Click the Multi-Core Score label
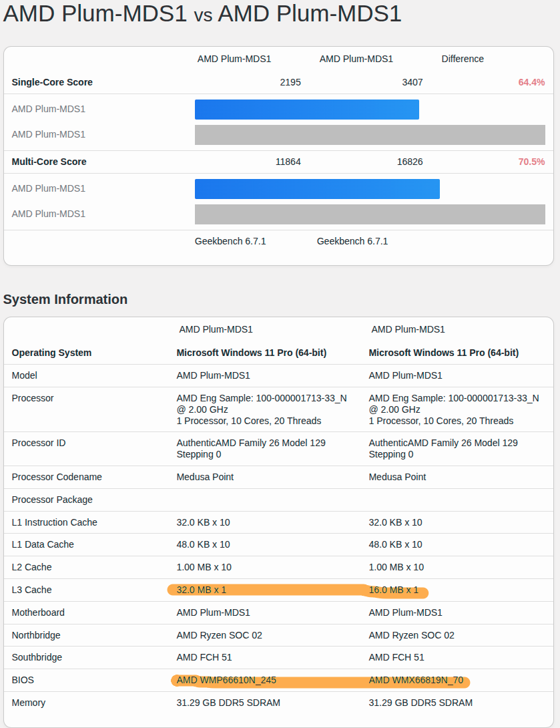The width and height of the screenshot is (560, 728). pyautogui.click(x=49, y=162)
